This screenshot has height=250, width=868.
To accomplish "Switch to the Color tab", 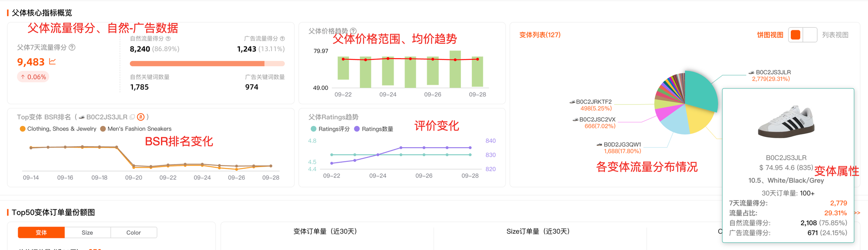I will (x=133, y=233).
